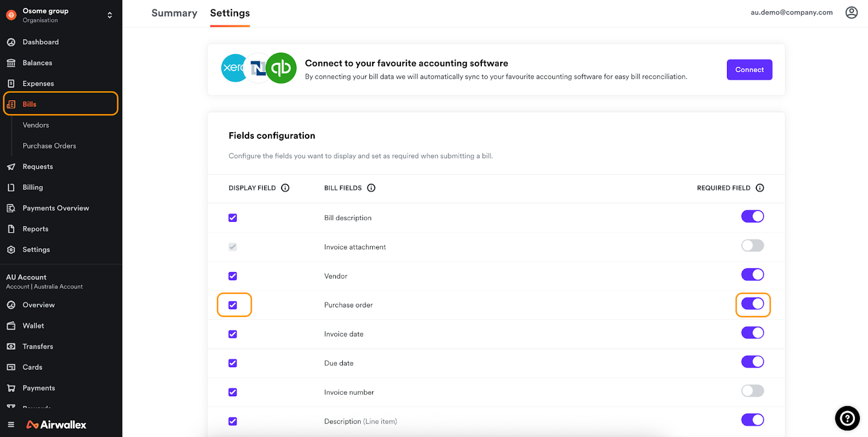Viewport: 868px width, 437px height.
Task: Uncheck the Purchase order display checkbox
Action: coord(233,305)
